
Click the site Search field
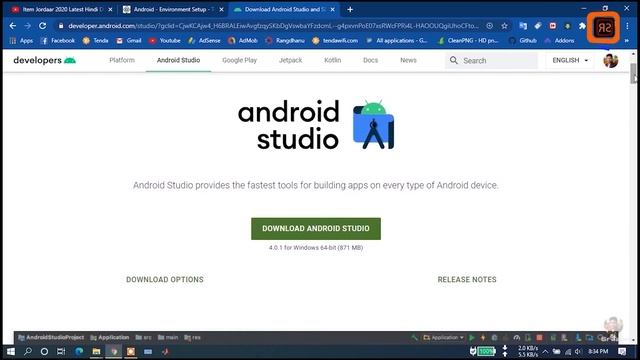click(x=491, y=60)
